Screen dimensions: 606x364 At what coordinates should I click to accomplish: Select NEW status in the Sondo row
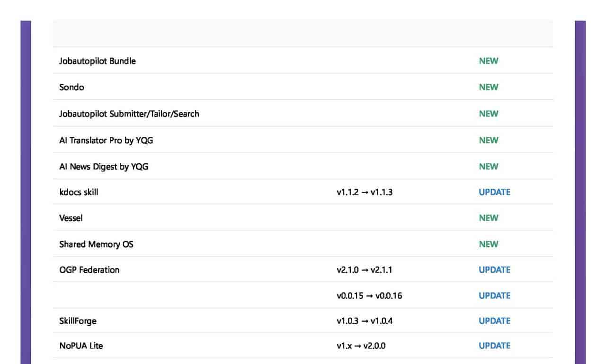489,87
